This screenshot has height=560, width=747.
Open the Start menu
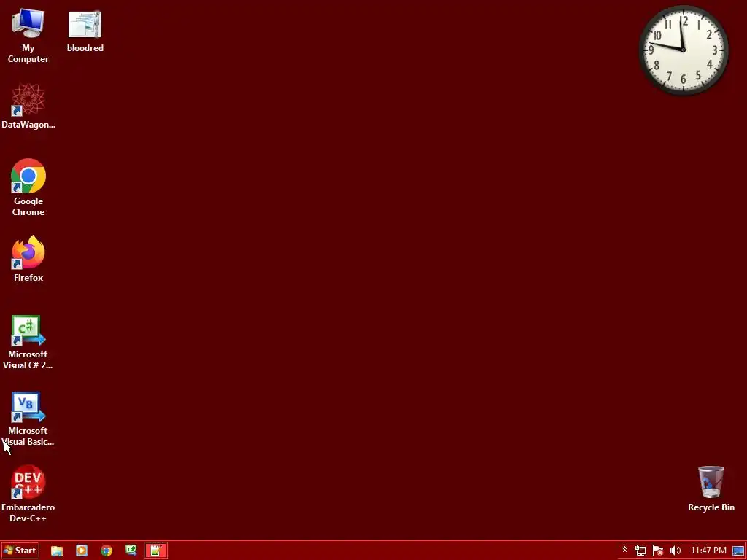point(20,551)
